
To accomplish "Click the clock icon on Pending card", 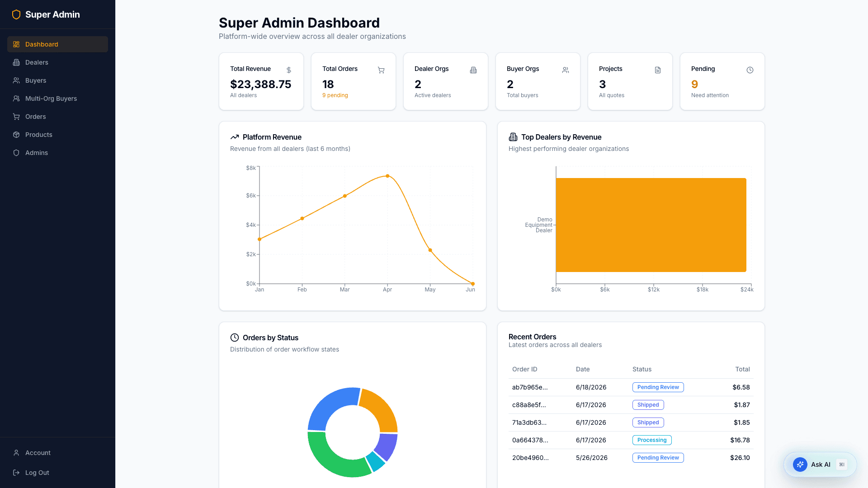I will coord(750,70).
